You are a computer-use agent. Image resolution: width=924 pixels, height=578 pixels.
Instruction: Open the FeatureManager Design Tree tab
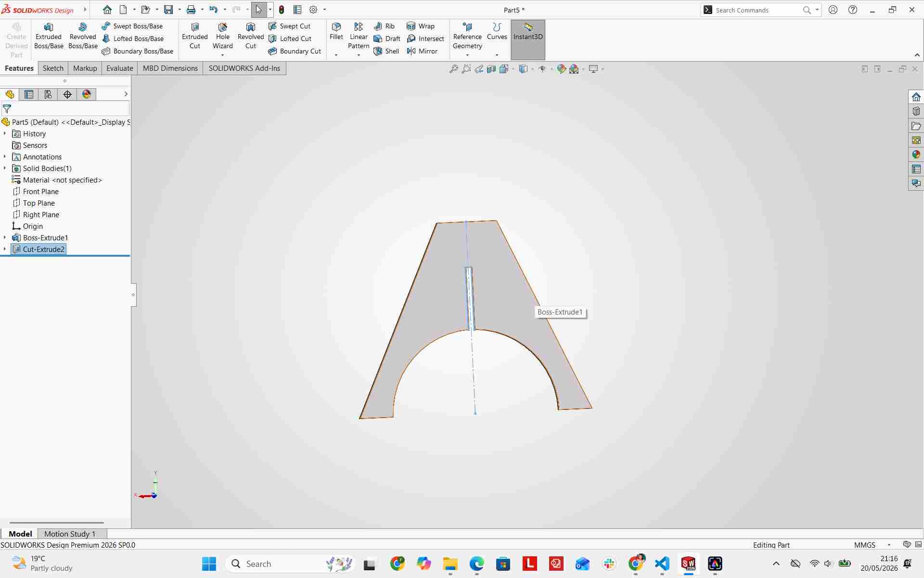10,94
